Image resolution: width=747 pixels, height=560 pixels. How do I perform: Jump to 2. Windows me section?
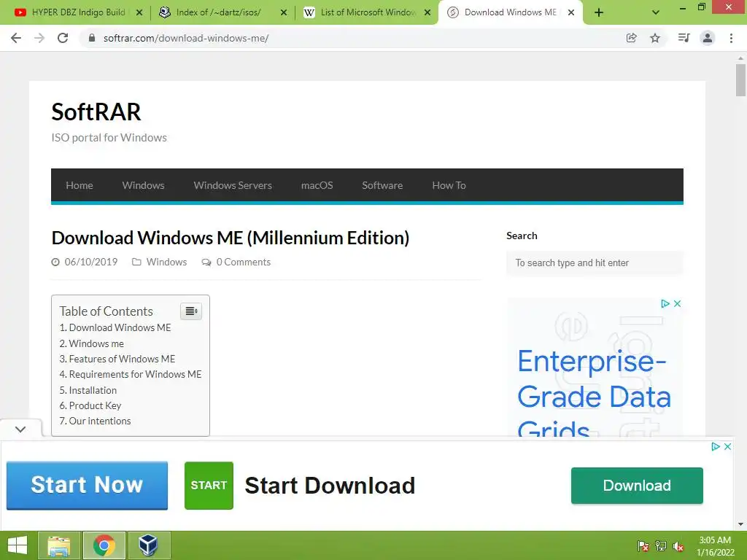91,343
